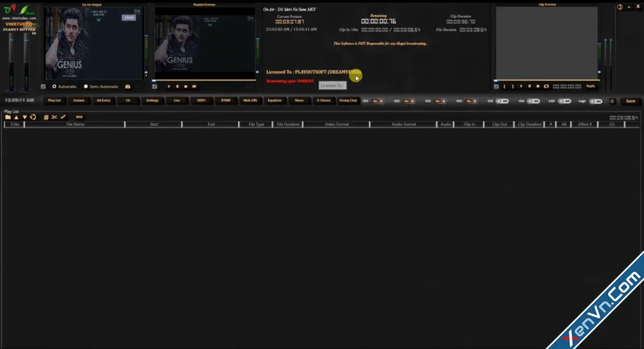Viewport: 644px width, 349px height.
Task: Click the scissors cut icon in Play List
Action: pyautogui.click(x=54, y=117)
